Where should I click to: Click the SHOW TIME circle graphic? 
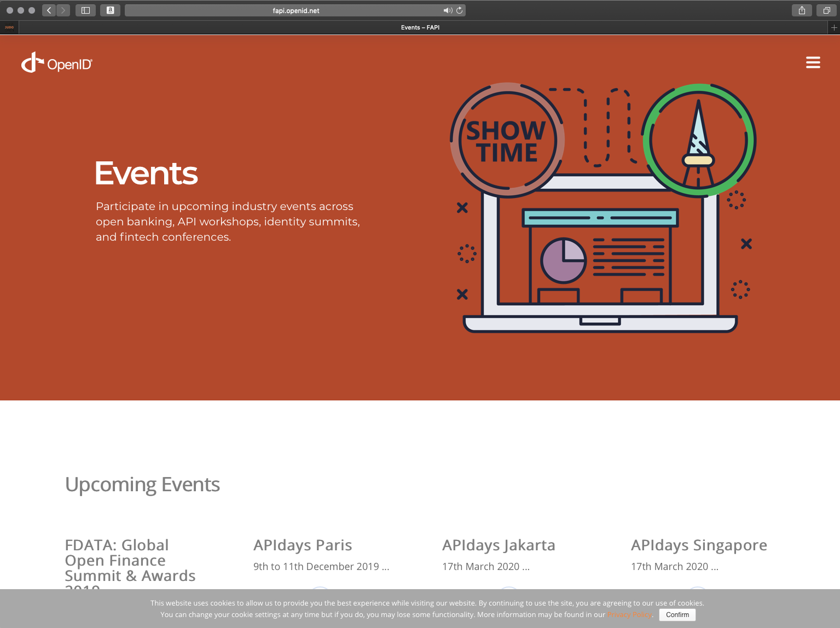tap(507, 140)
